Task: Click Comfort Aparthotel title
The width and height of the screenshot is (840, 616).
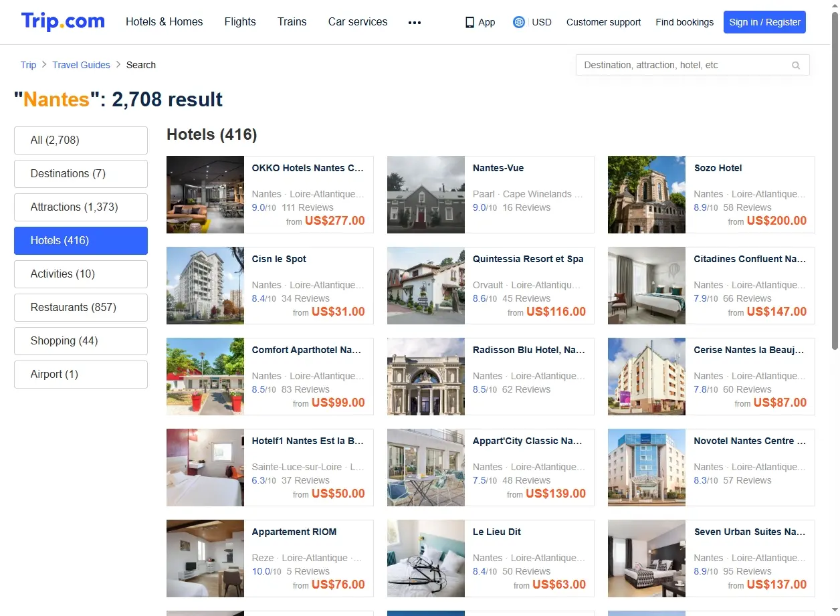Action: [306, 350]
